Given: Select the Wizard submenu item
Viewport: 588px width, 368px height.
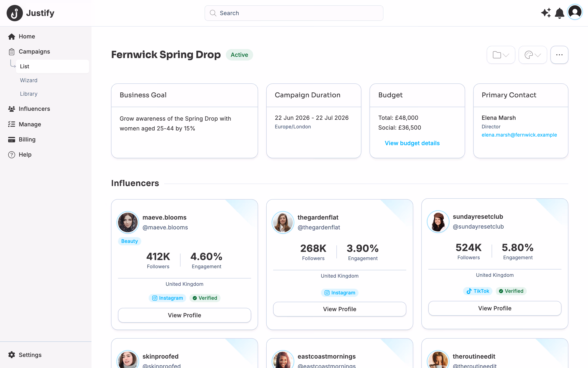Looking at the screenshot, I should (x=29, y=80).
